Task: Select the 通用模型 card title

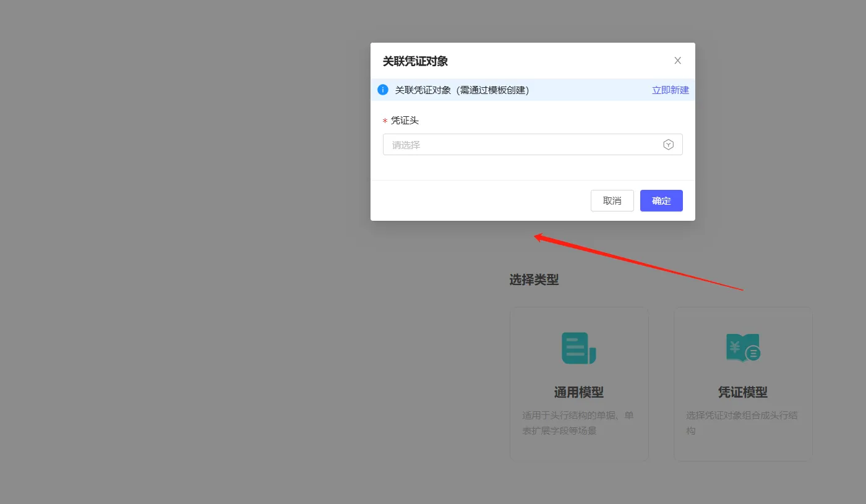Action: pyautogui.click(x=578, y=392)
